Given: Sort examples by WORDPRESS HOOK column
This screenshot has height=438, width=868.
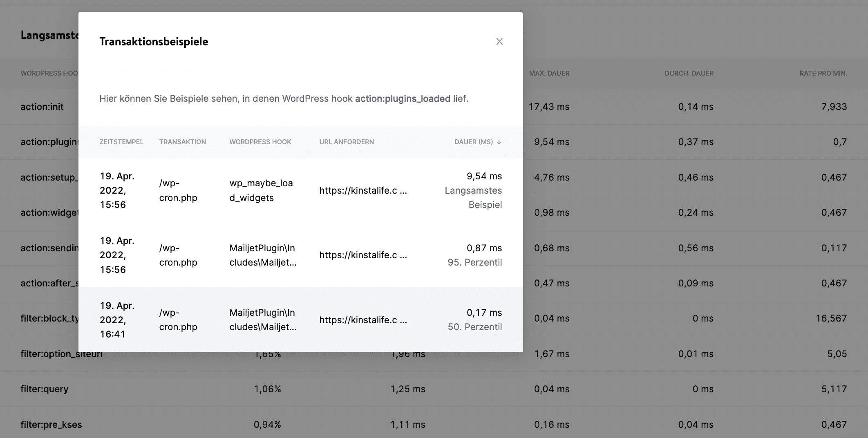Looking at the screenshot, I should pyautogui.click(x=260, y=142).
